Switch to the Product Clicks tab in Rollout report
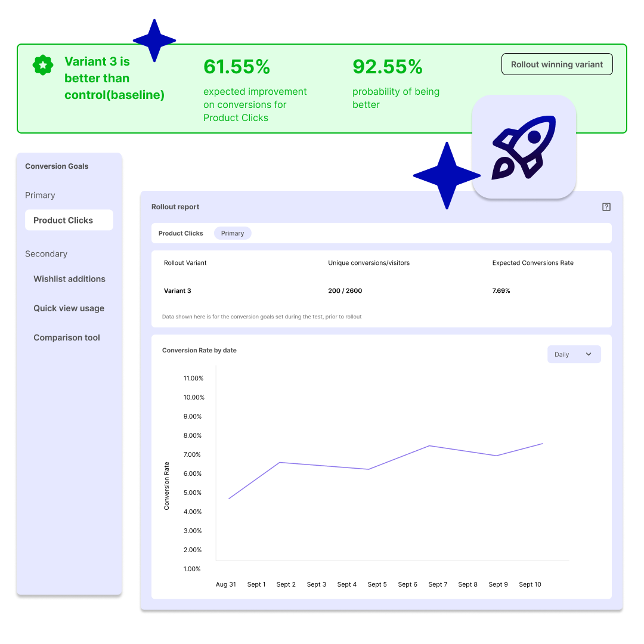 coord(181,233)
